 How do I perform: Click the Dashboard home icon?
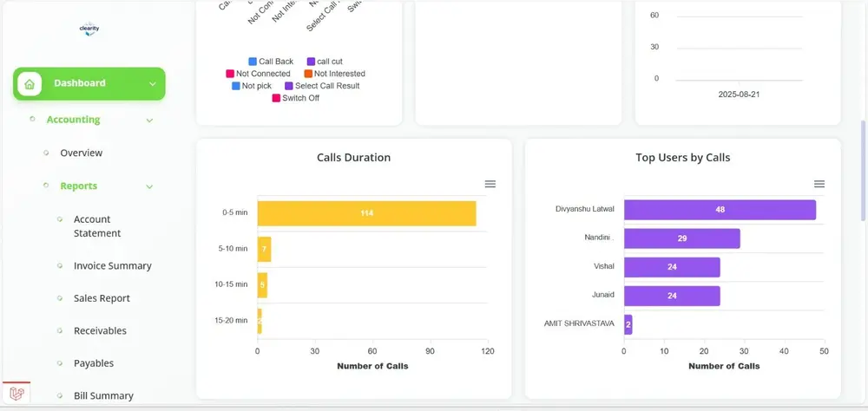pos(30,84)
